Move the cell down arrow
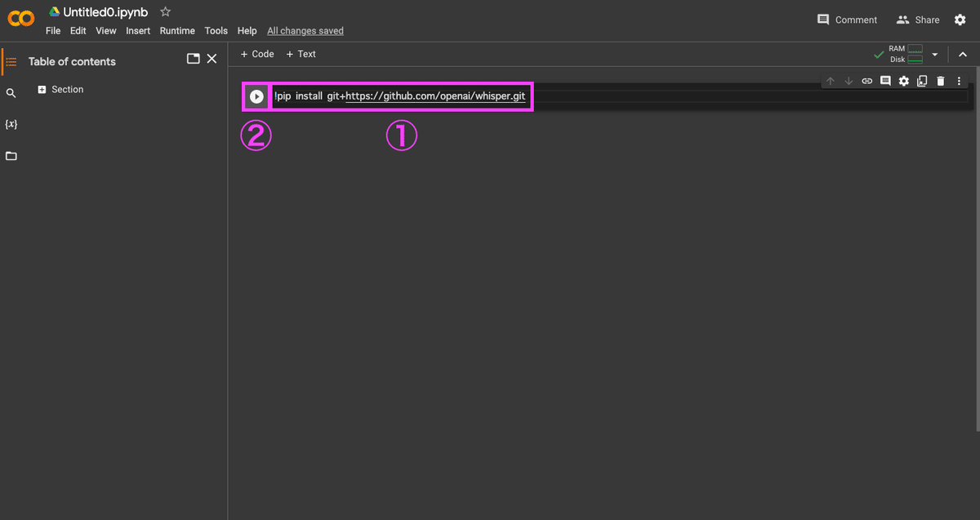The width and height of the screenshot is (980, 520). coord(849,81)
